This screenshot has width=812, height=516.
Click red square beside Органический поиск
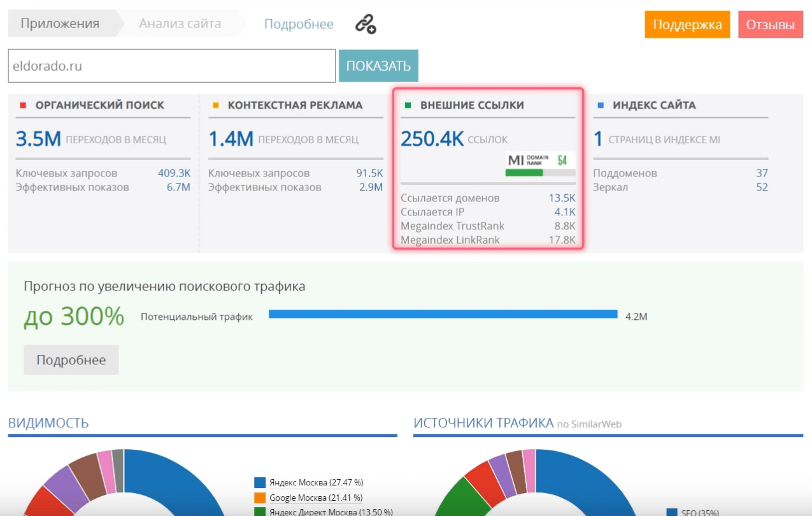24,105
